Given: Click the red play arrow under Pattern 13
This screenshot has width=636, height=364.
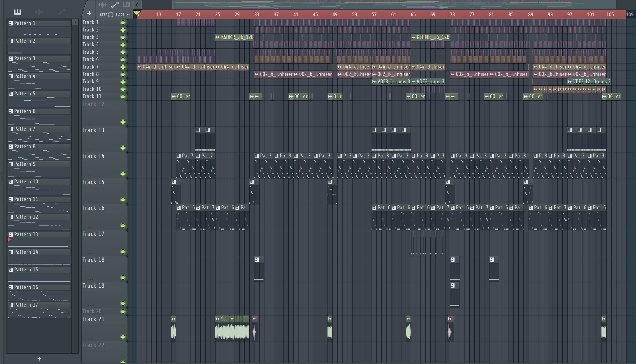Looking at the screenshot, I should click(x=9, y=240).
